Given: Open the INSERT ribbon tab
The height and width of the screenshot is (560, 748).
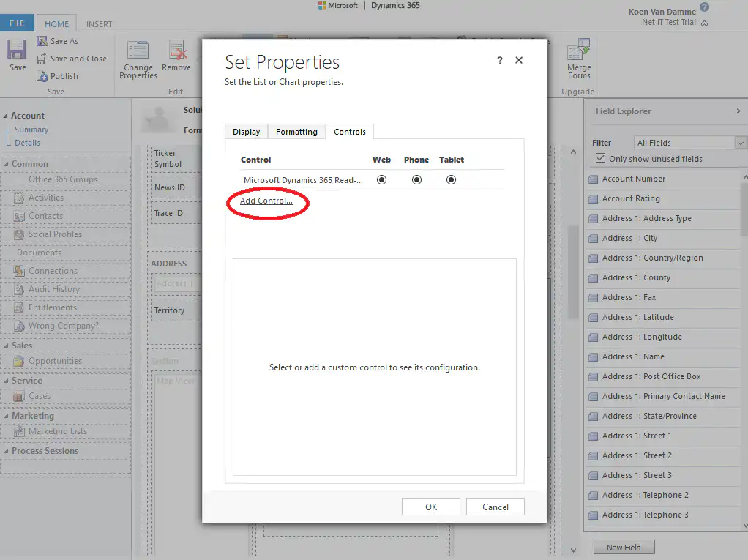Looking at the screenshot, I should [x=98, y=23].
